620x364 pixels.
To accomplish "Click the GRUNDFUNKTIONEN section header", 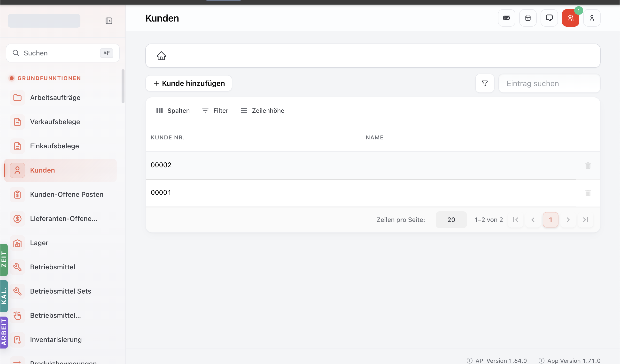I will (x=49, y=78).
